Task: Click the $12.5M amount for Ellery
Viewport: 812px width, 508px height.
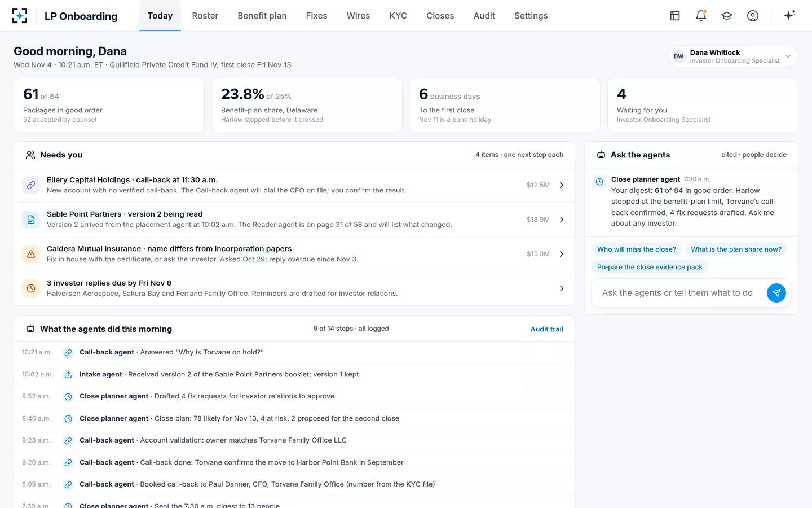Action: click(538, 185)
